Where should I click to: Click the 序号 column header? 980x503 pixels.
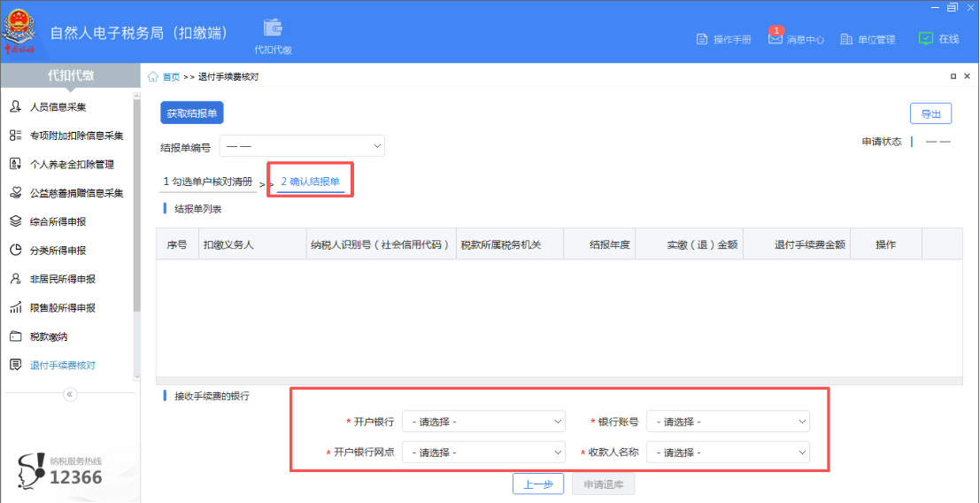point(178,245)
